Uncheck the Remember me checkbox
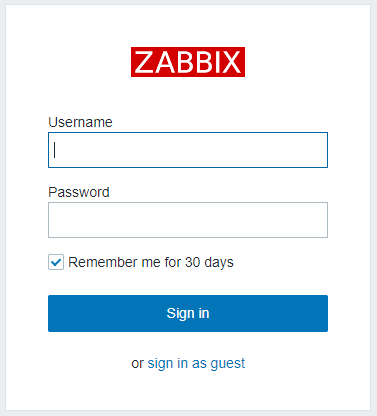Image resolution: width=377 pixels, height=416 pixels. click(56, 262)
